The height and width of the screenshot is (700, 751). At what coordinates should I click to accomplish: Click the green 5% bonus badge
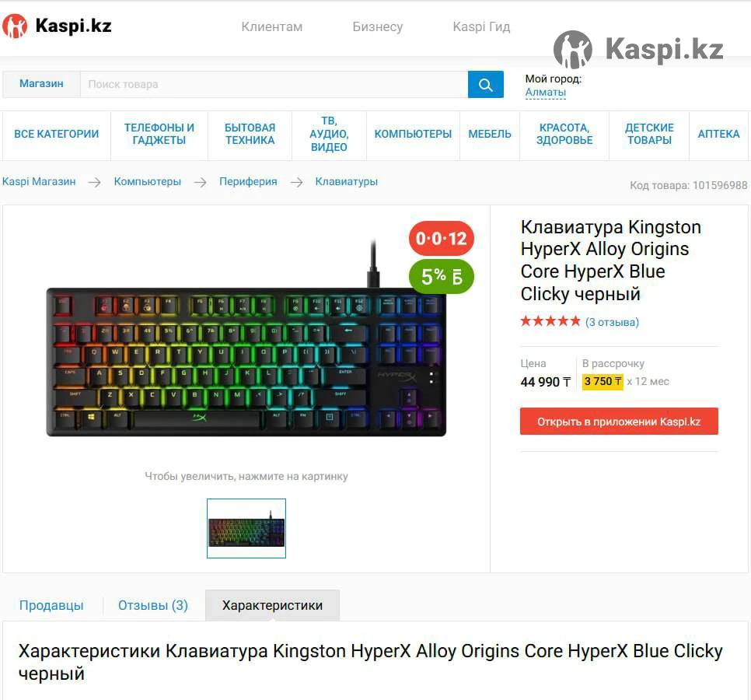(441, 276)
